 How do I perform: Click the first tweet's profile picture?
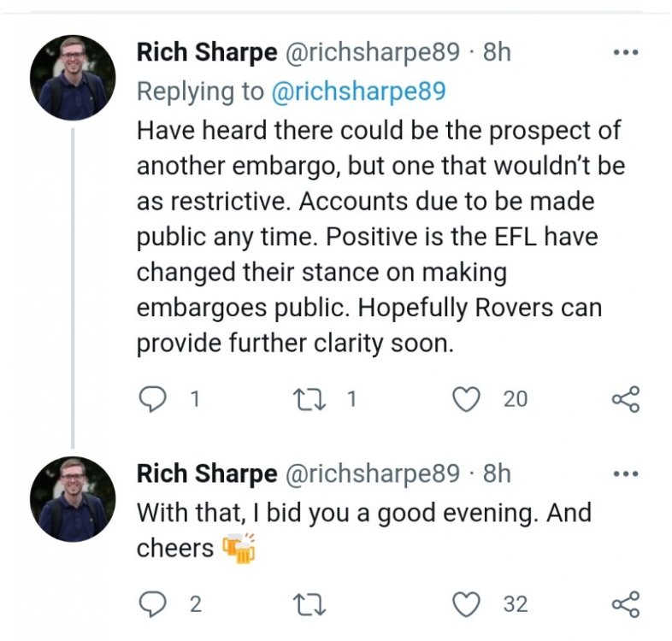(73, 78)
